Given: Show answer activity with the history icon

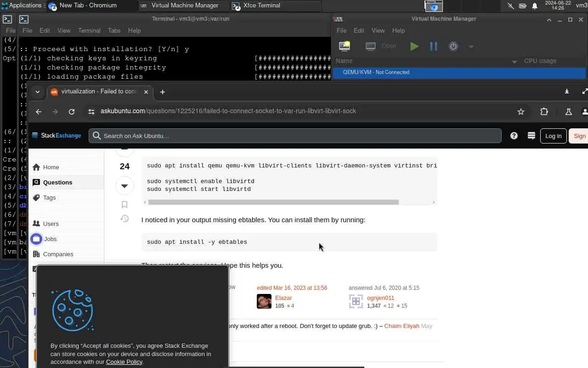Looking at the screenshot, I should coord(124,218).
